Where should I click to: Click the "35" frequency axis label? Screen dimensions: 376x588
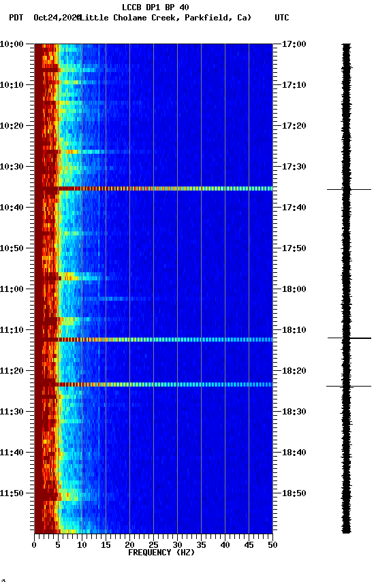tap(201, 545)
